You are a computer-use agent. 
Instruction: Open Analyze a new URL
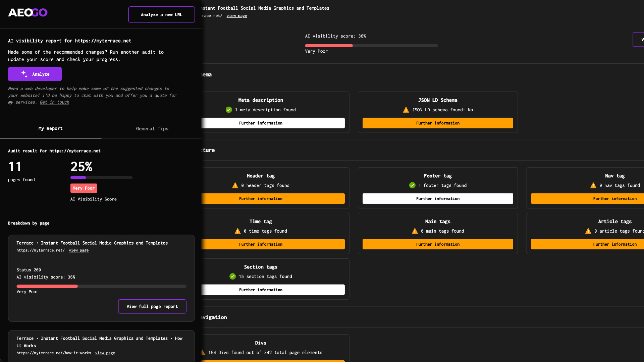(161, 15)
